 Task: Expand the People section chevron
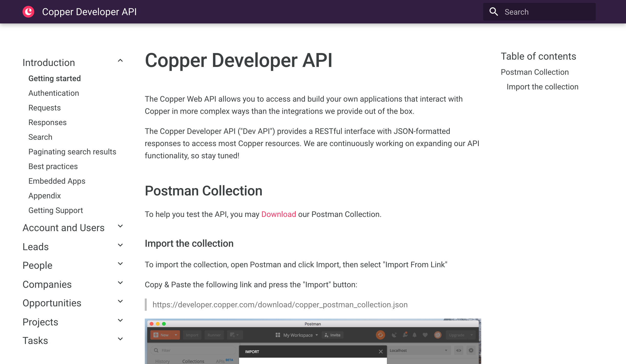pos(120,264)
